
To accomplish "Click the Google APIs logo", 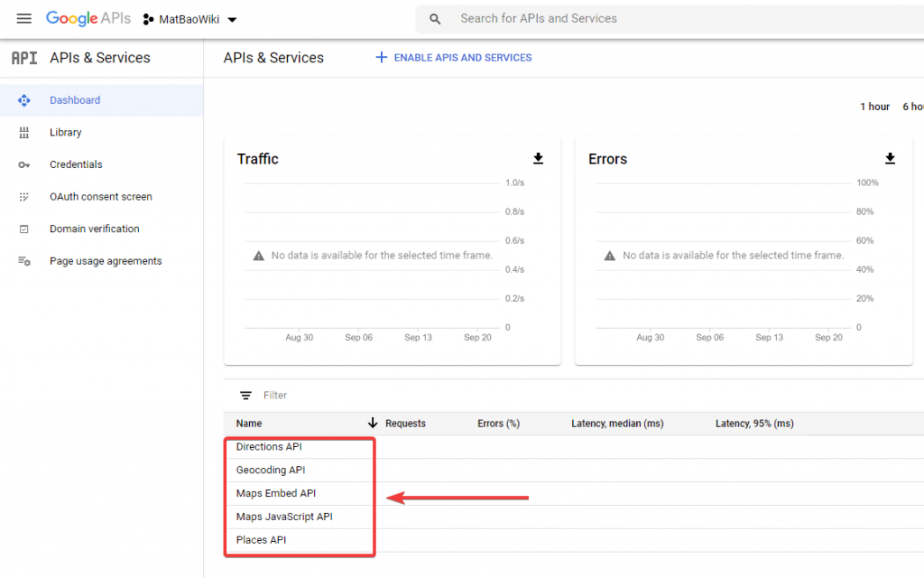I will click(x=88, y=19).
